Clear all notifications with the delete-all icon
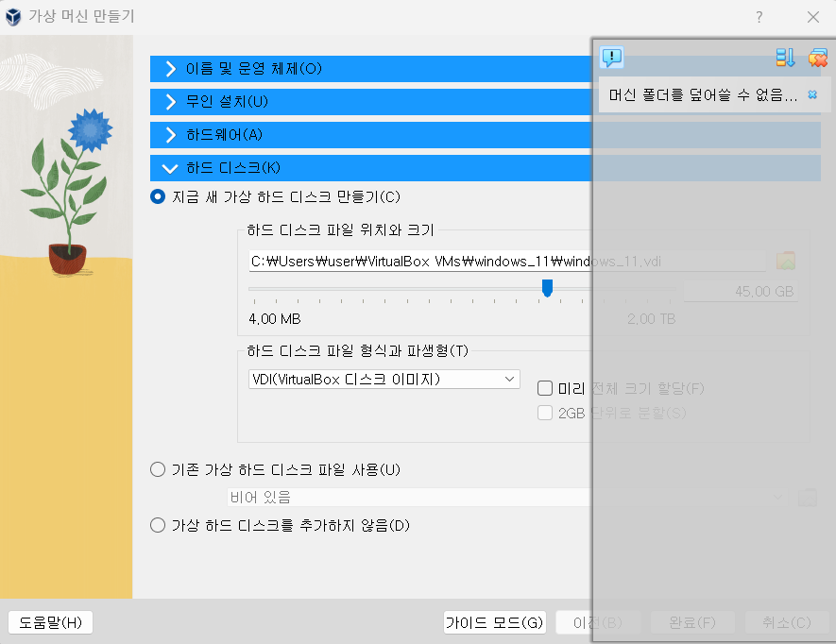This screenshot has height=644, width=836. pyautogui.click(x=817, y=57)
